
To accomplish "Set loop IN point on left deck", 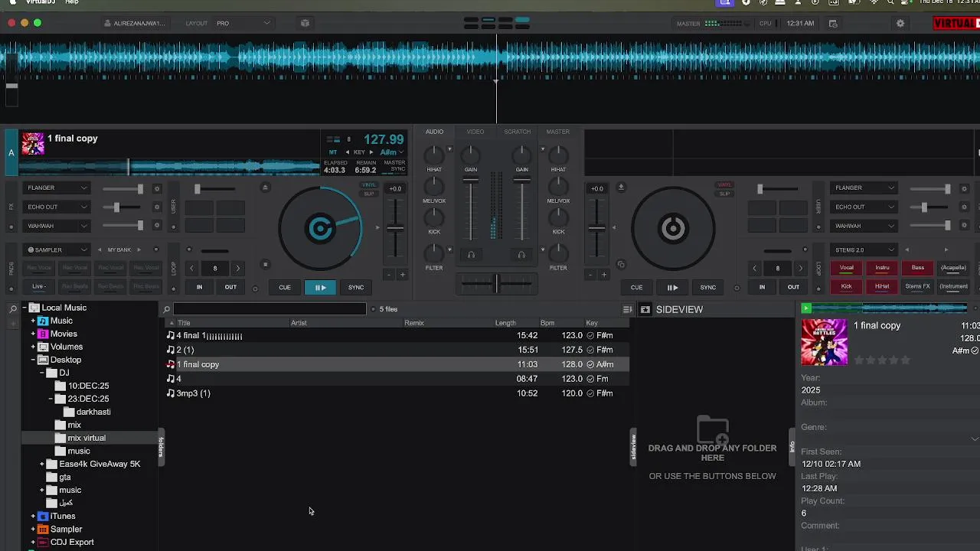I will pos(199,287).
